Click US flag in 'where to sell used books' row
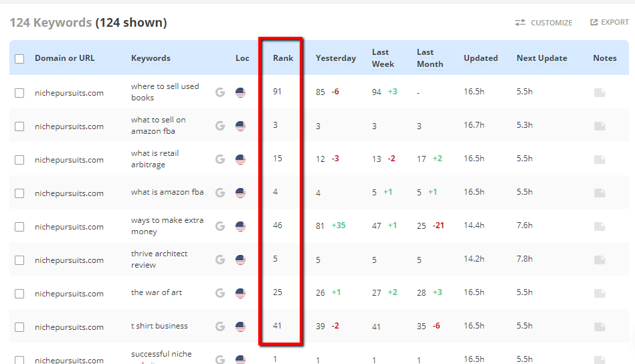 tap(241, 92)
